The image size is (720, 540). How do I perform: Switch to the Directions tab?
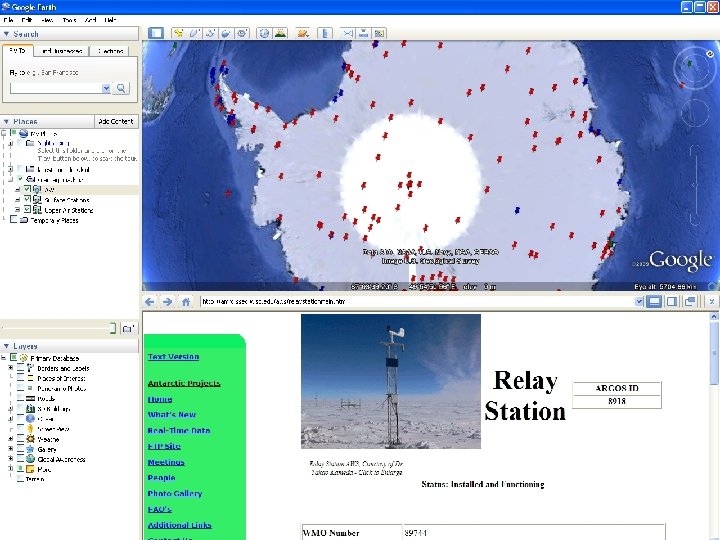coord(110,51)
